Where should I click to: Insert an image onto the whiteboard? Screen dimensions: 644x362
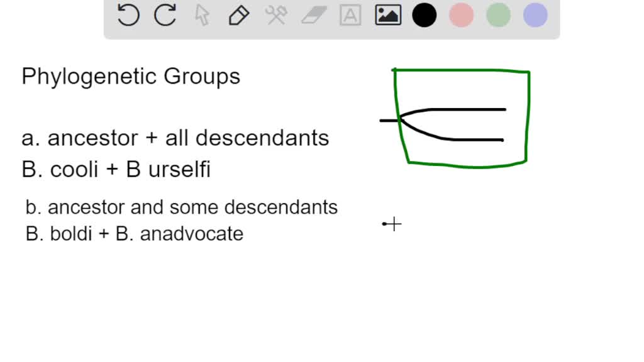387,15
